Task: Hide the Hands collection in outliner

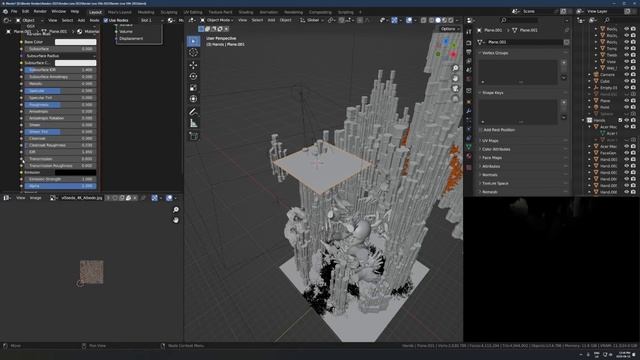Action: [x=627, y=120]
